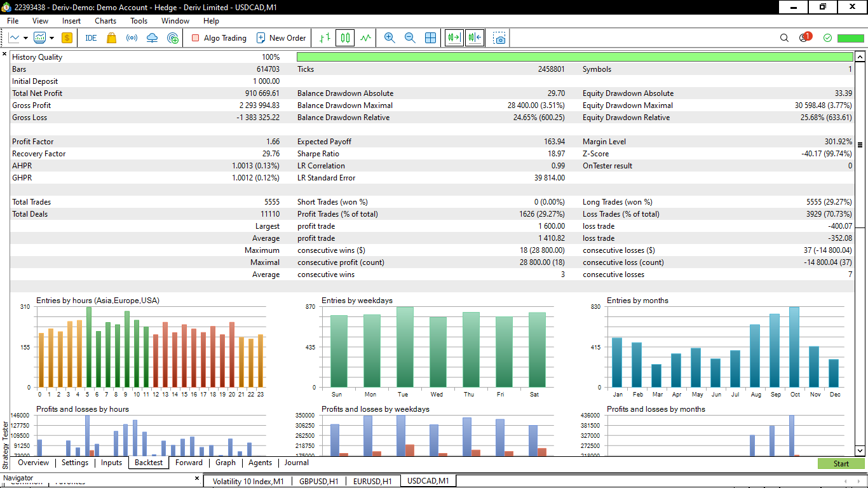Viewport: 868px width, 488px height.
Task: Select the Backtest tab
Action: point(149,463)
